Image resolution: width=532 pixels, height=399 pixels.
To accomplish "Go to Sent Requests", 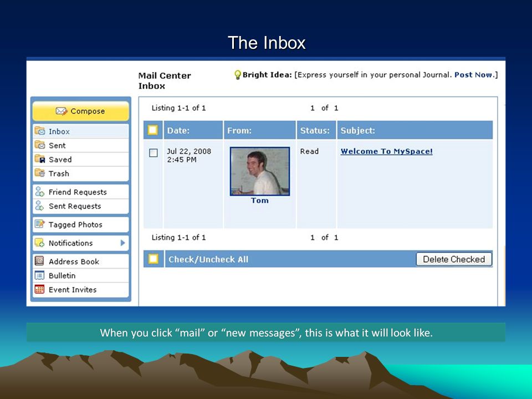I will [x=75, y=206].
